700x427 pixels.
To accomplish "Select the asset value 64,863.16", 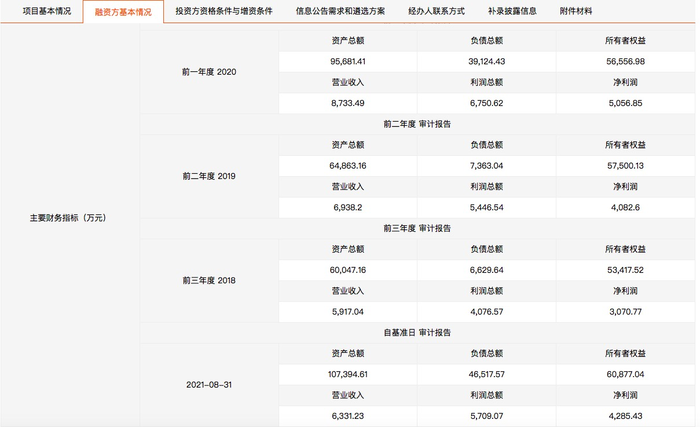I will (348, 166).
